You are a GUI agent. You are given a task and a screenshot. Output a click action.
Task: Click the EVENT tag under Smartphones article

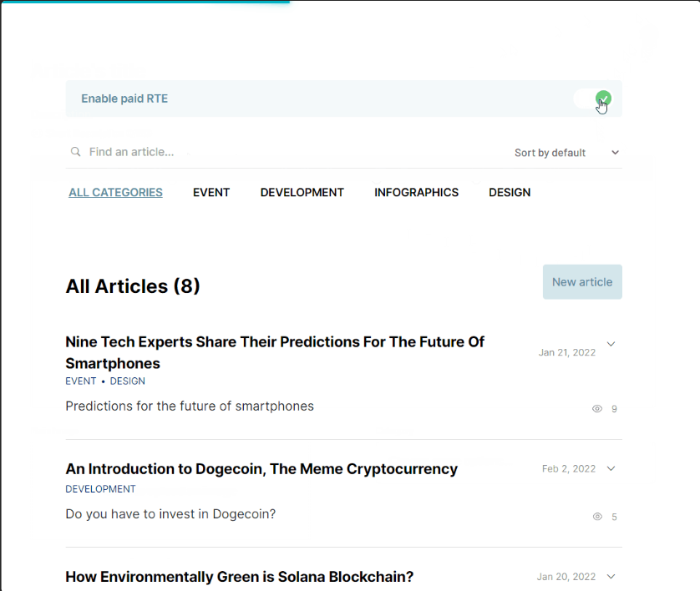(x=81, y=381)
